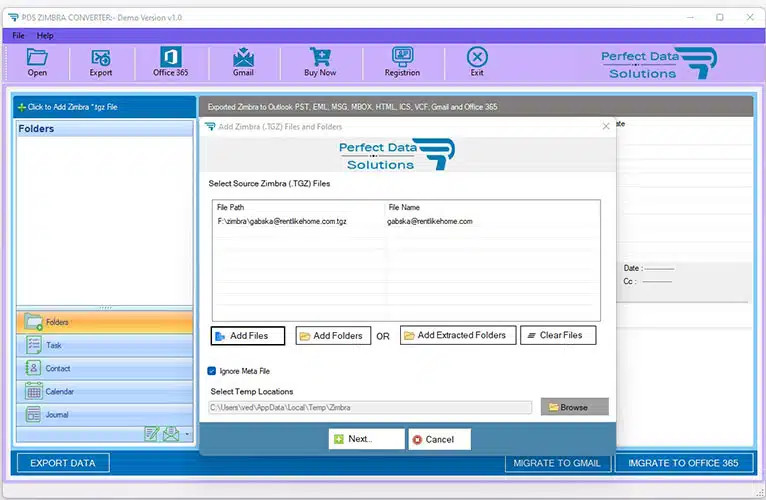Screen dimensions: 766x500
Task: Click the MIGRATE TO GMAIL button
Action: click(557, 463)
